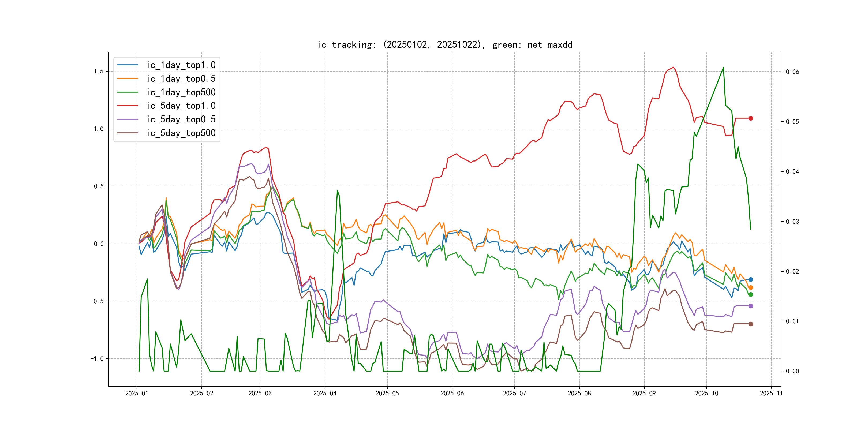Viewport: 868px width, 434px height.
Task: Click the 2025-06 x-axis tick label
Action: [452, 393]
